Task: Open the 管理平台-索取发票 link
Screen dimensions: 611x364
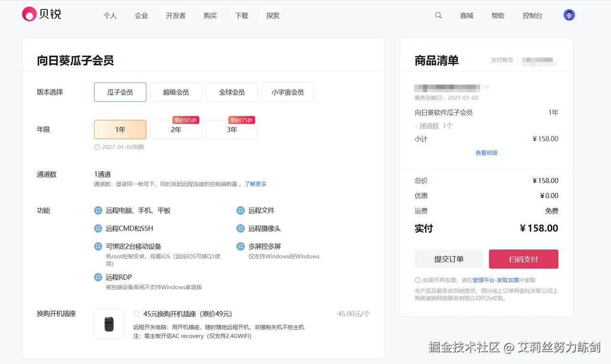Action: coord(496,280)
